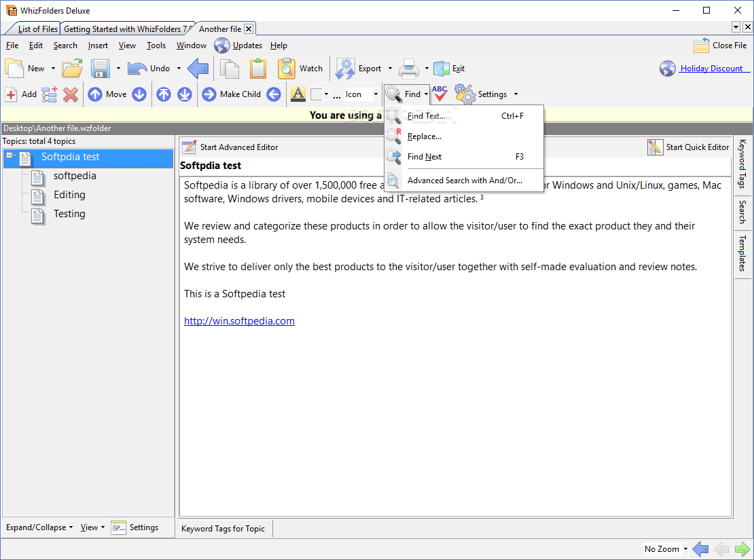Click the Print icon

[x=409, y=69]
